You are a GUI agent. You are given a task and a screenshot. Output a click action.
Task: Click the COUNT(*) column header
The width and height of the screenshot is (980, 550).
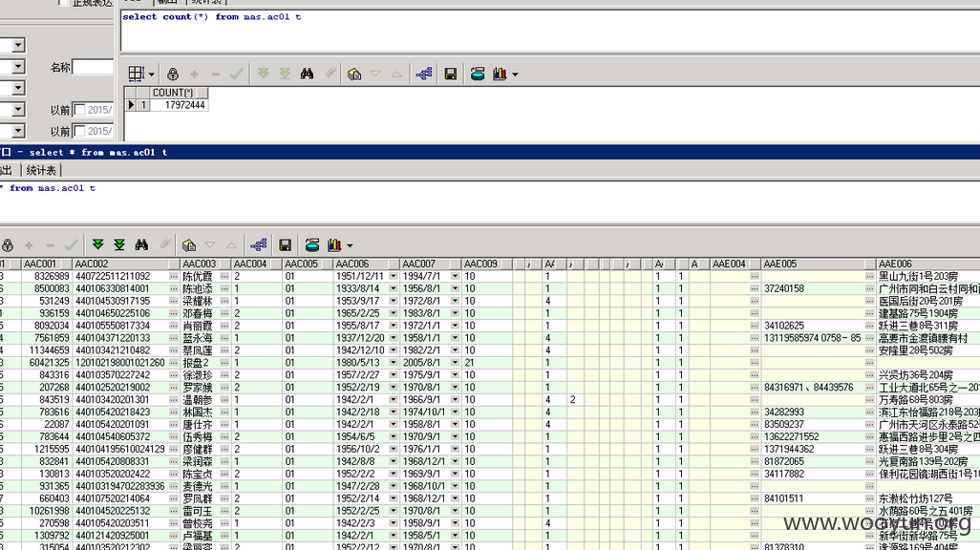click(178, 93)
